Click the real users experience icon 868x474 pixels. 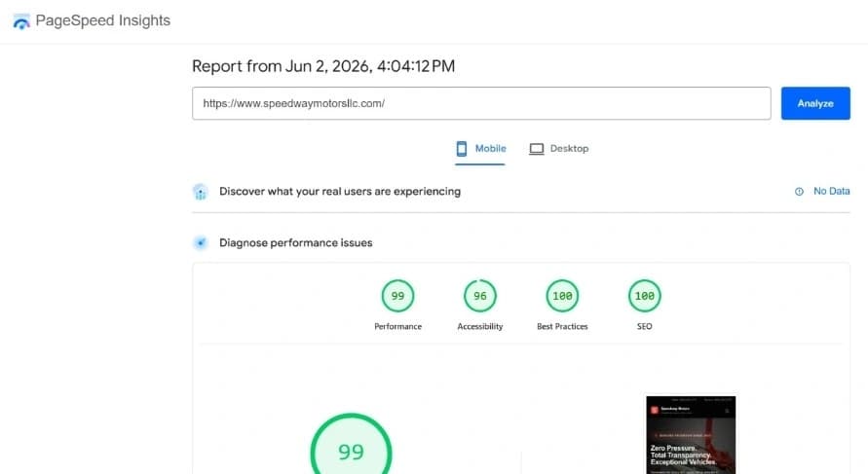201,192
